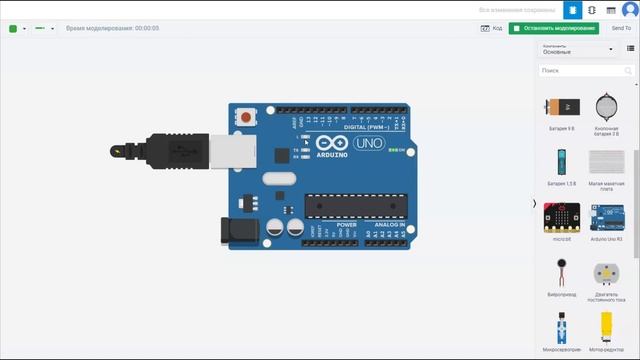The height and width of the screenshot is (360, 640).
Task: Click the red reset button on Arduino
Action: [x=246, y=118]
